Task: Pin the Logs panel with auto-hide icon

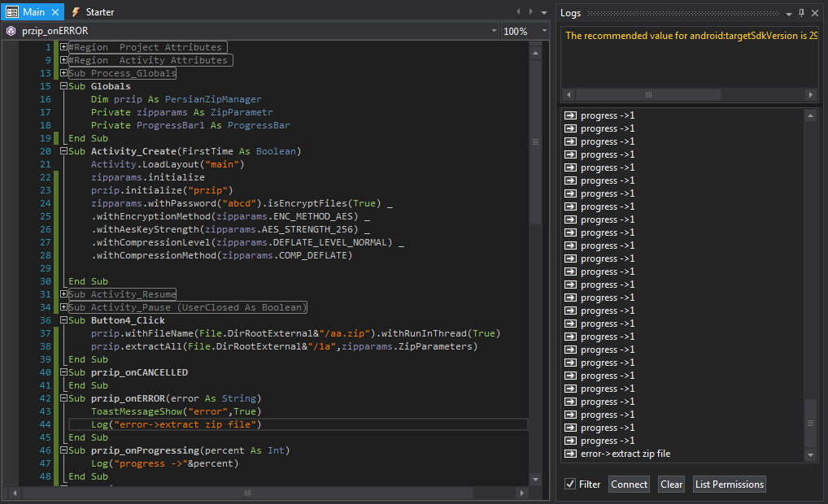Action: point(801,13)
